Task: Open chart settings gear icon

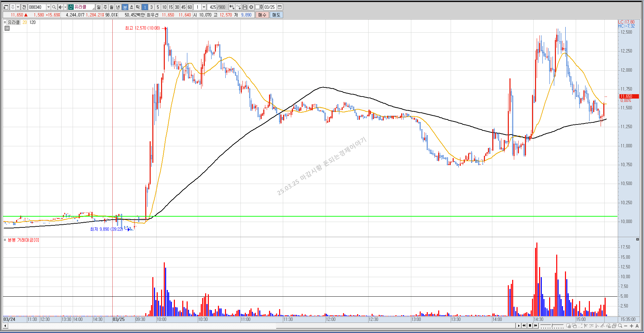Action: [251, 7]
